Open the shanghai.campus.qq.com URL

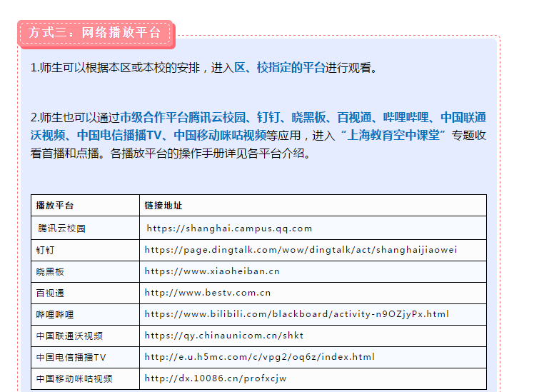[229, 228]
